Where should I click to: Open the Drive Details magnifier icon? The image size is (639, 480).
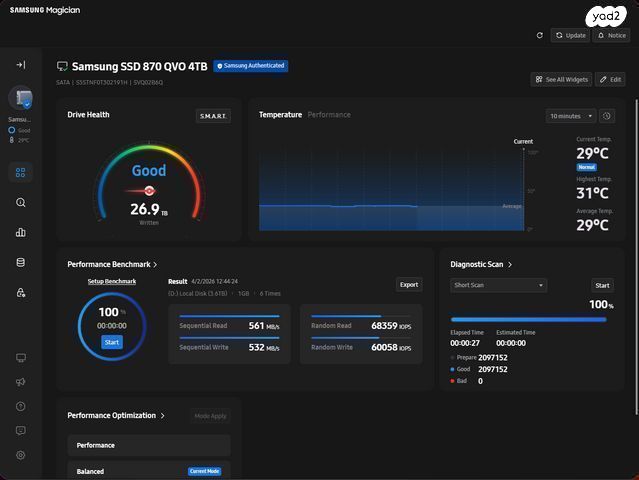pyautogui.click(x=20, y=203)
